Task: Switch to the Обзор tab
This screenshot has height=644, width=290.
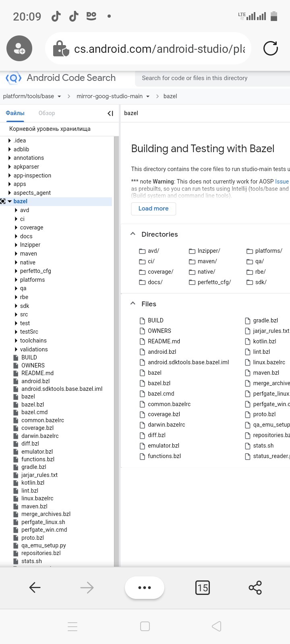Action: [x=47, y=113]
